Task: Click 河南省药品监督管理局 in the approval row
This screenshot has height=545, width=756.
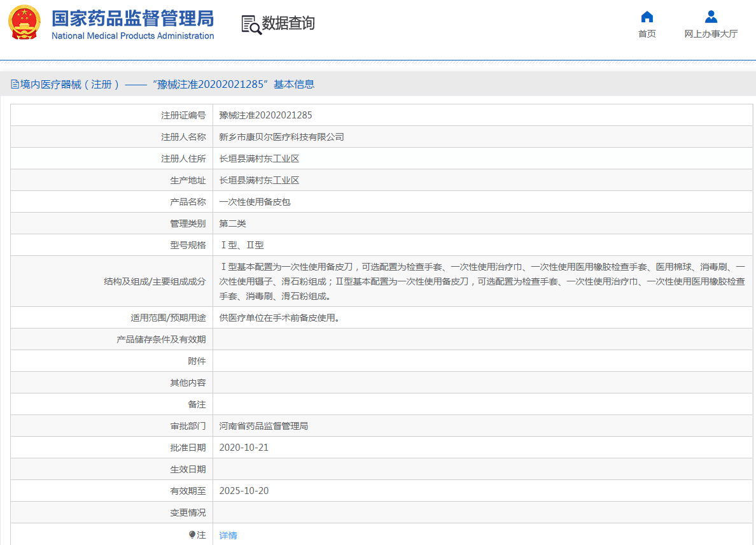Action: tap(264, 425)
